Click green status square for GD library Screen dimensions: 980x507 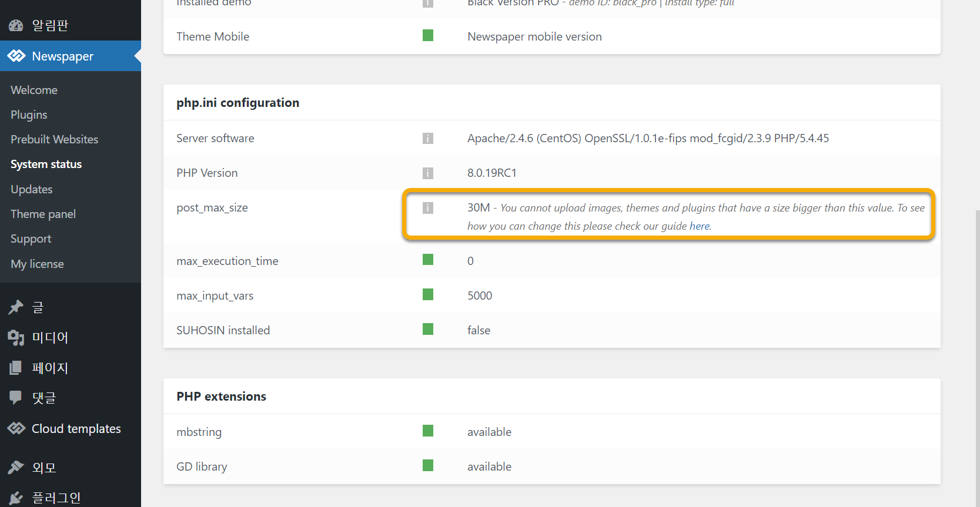428,465
